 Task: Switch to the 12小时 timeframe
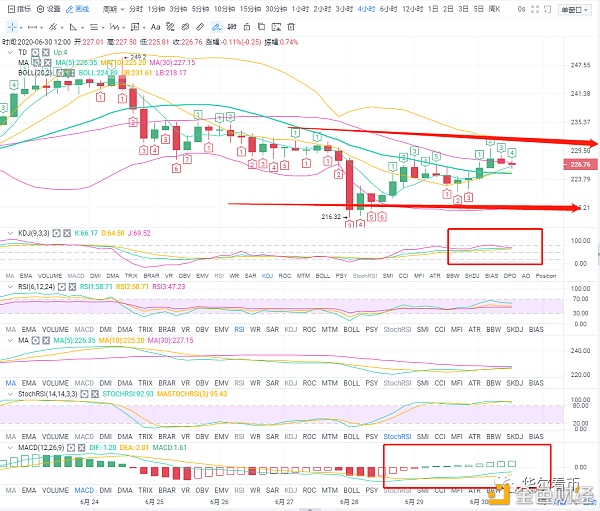coord(413,9)
